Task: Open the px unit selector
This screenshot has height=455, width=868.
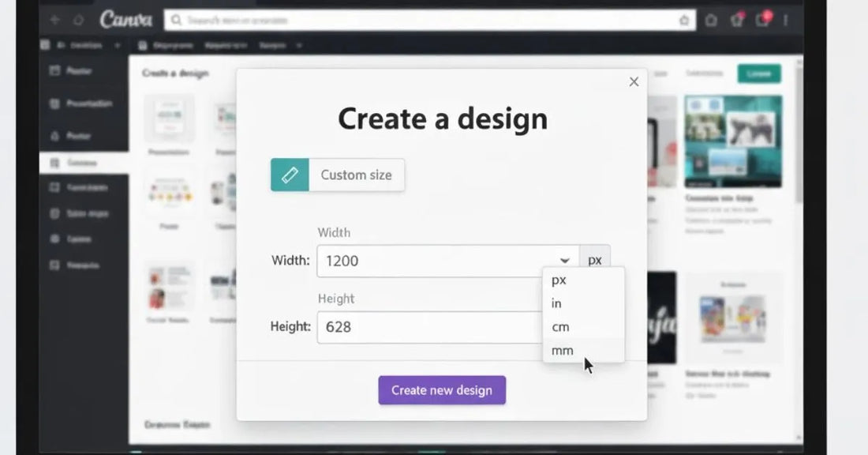Action: [595, 261]
